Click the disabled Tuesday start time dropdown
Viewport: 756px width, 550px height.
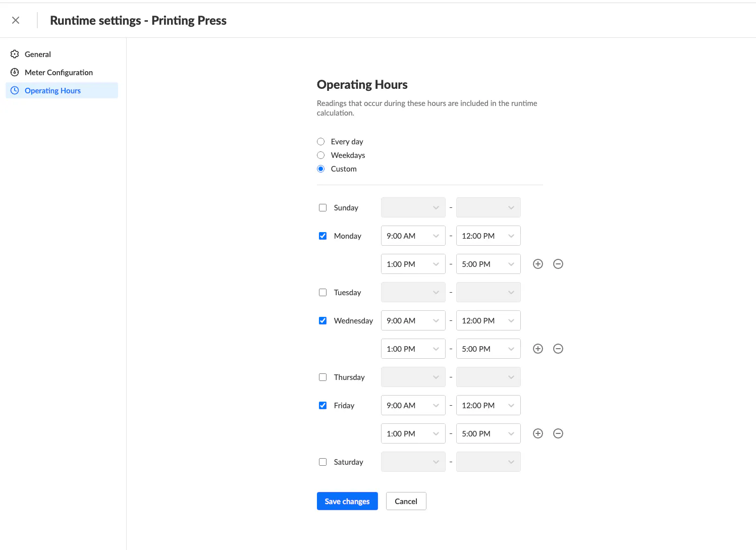pos(413,292)
